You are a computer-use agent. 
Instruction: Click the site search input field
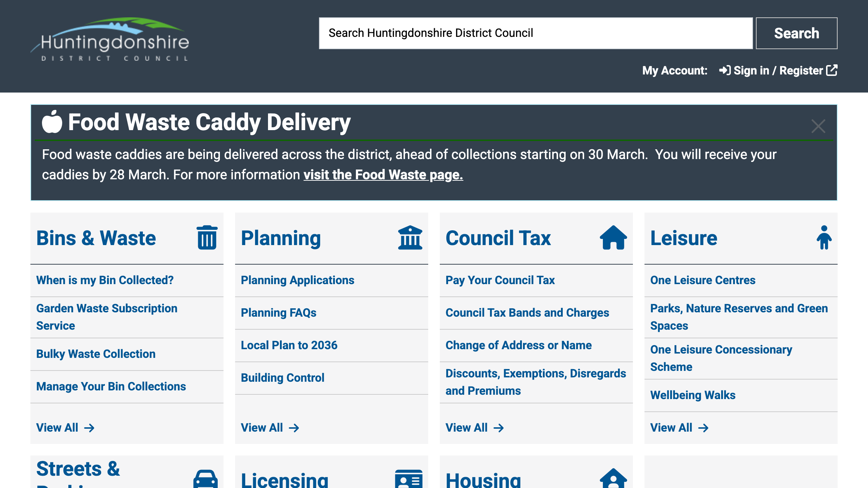pyautogui.click(x=535, y=33)
